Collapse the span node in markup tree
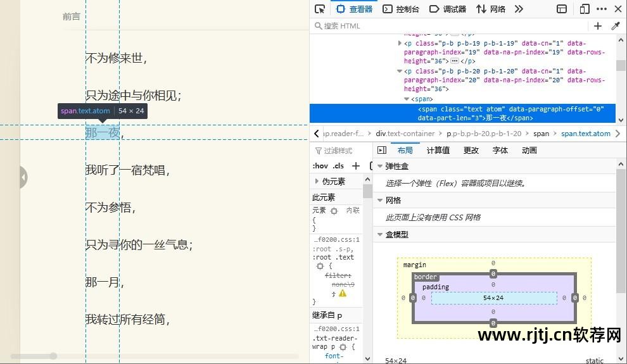Viewport: 627px width, 364px height. pyautogui.click(x=407, y=99)
